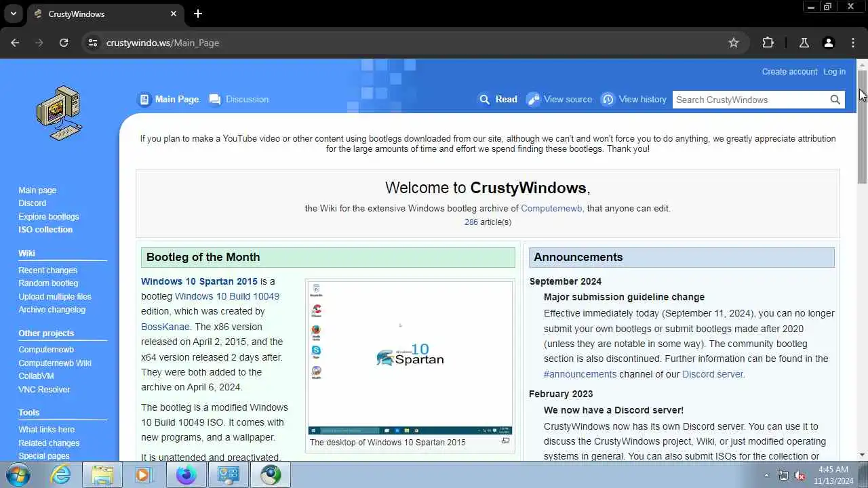Viewport: 868px width, 488px height.
Task: Open the VNC Resolver link
Action: point(44,390)
